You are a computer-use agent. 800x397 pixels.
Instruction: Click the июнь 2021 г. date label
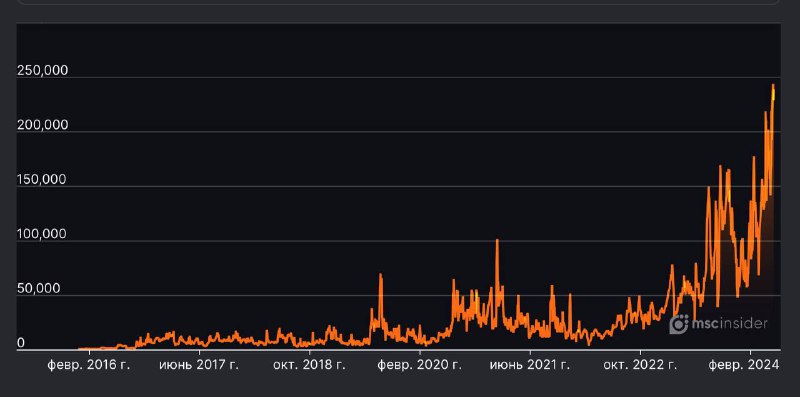pos(530,365)
